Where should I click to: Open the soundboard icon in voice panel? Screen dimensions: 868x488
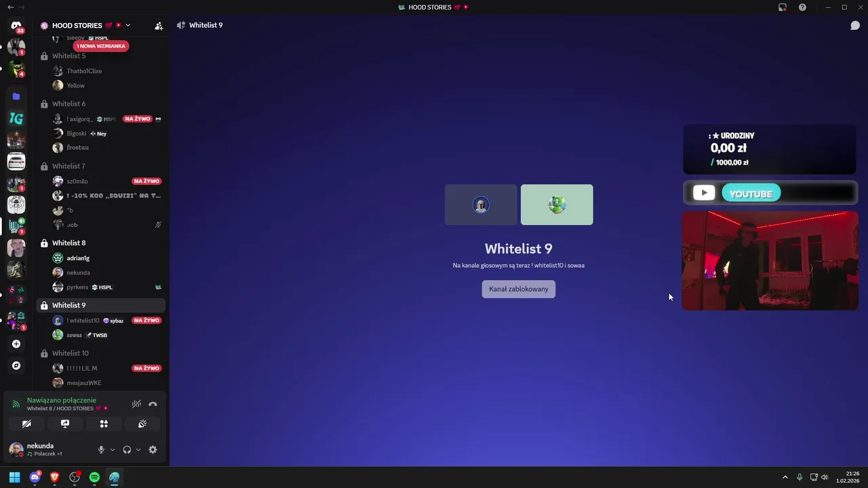(x=142, y=424)
